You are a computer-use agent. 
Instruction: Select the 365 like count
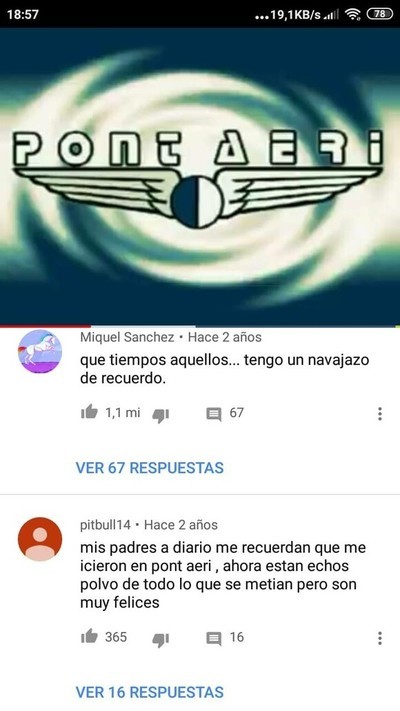pos(116,637)
